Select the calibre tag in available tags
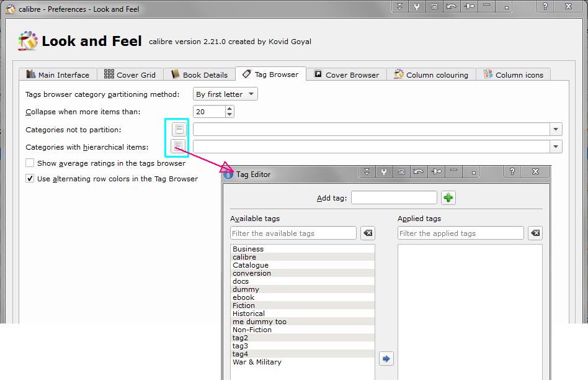Screen dimensions: 588x380 pos(303,257)
